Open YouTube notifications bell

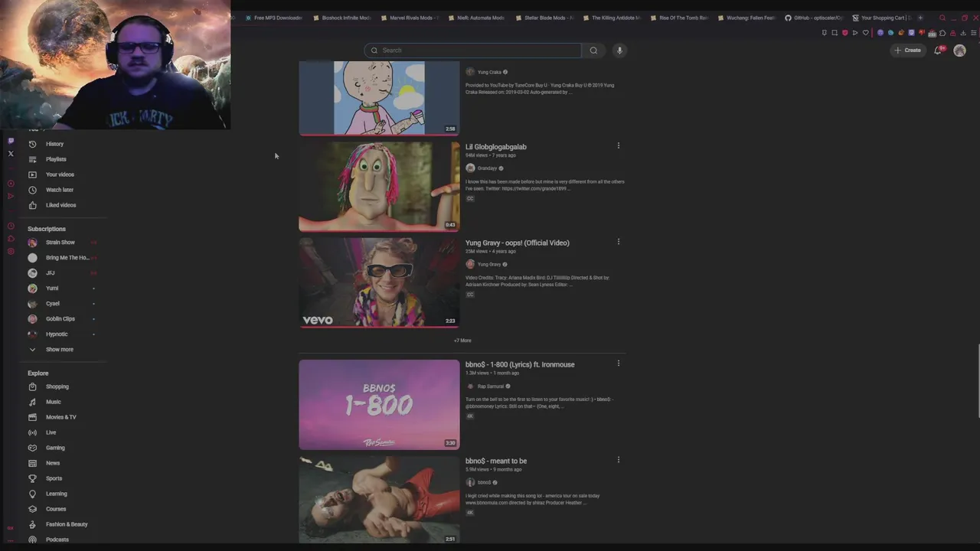(938, 51)
